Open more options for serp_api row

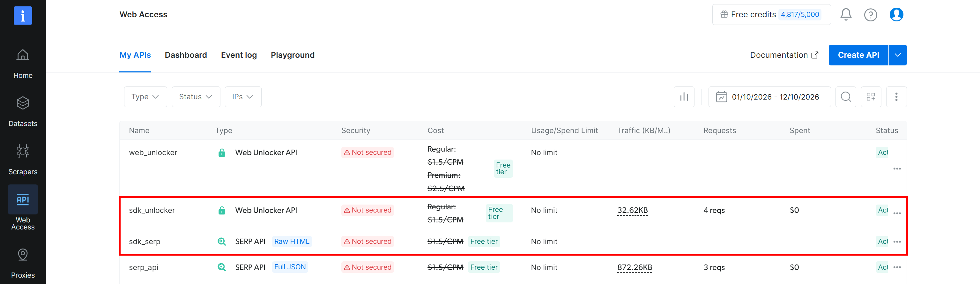(897, 267)
